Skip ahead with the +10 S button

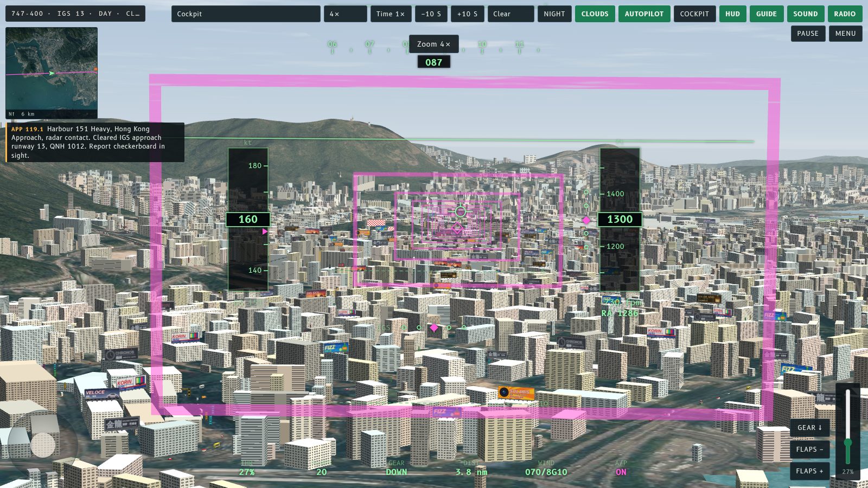[467, 14]
